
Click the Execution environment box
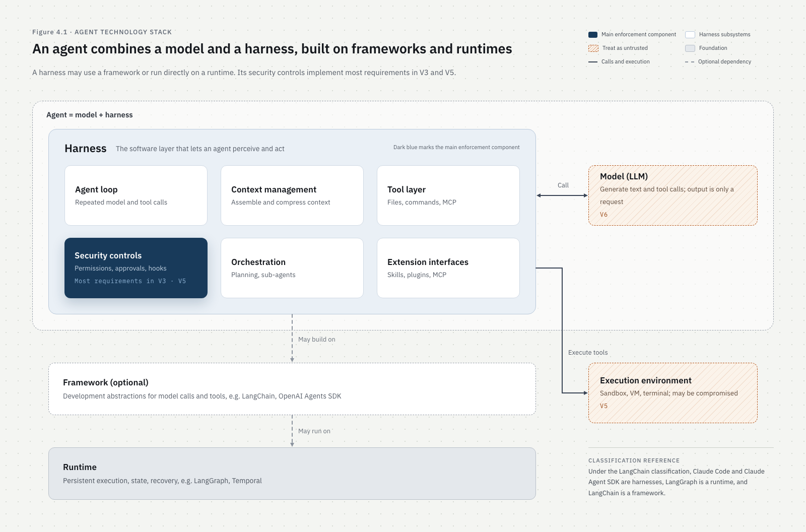673,393
